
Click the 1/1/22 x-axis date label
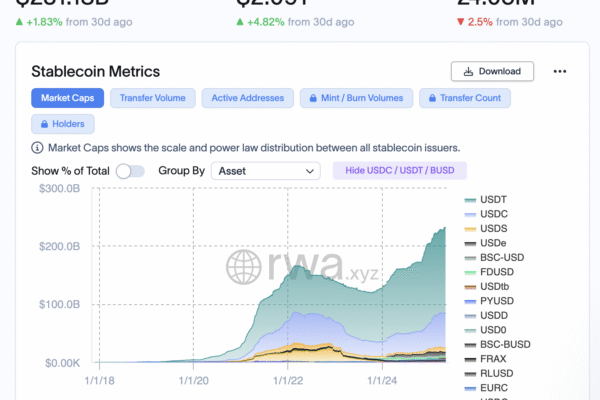288,381
